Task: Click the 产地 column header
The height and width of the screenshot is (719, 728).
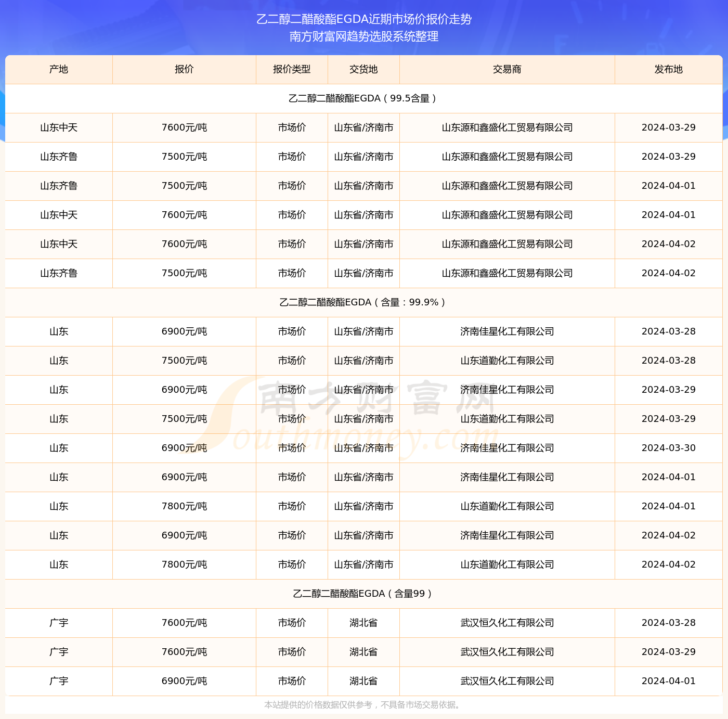Action: (59, 69)
